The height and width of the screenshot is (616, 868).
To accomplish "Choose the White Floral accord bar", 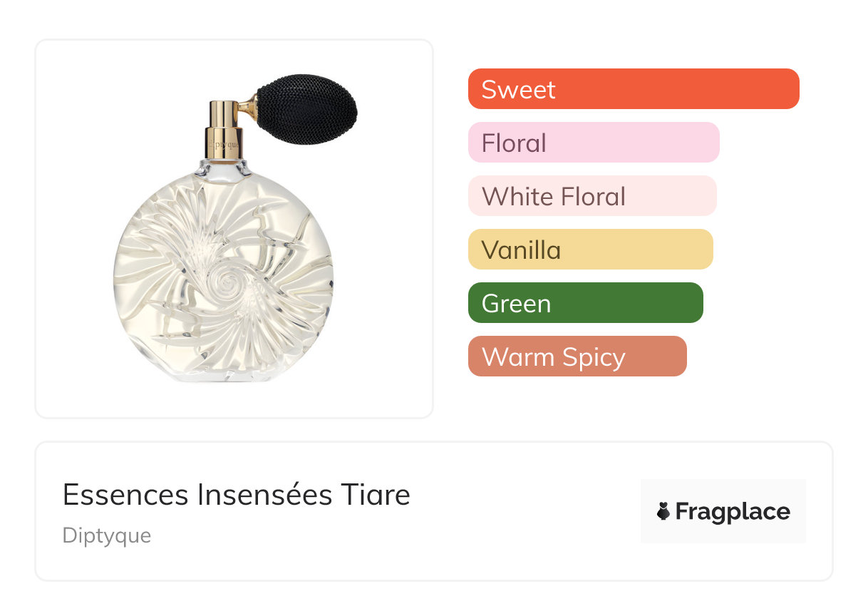I will click(592, 196).
